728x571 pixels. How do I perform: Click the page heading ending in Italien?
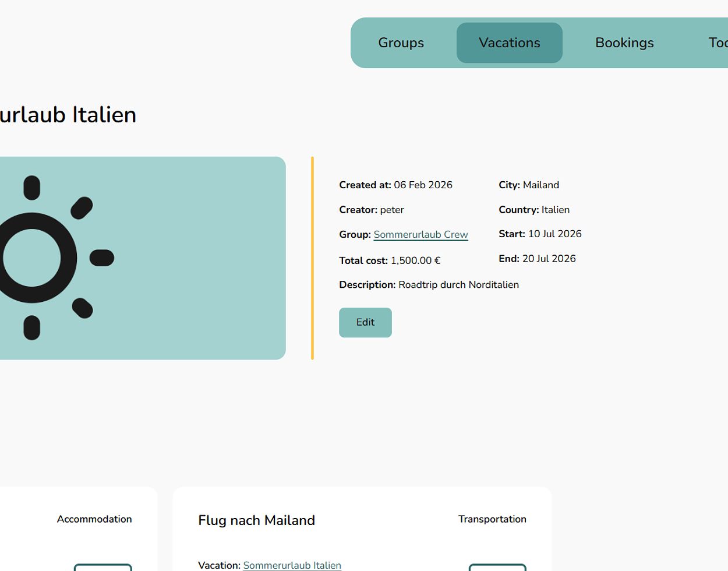click(x=68, y=115)
